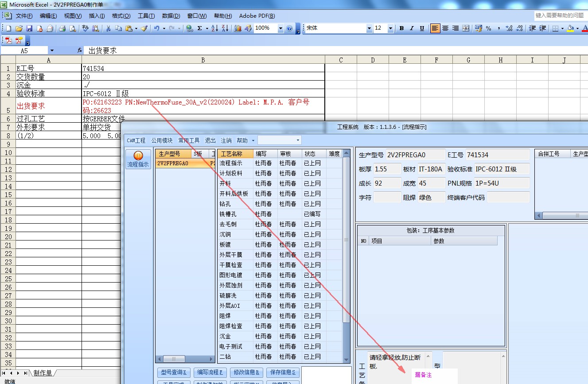Apply center alignment to the cell
The height and width of the screenshot is (384, 588).
(445, 28)
